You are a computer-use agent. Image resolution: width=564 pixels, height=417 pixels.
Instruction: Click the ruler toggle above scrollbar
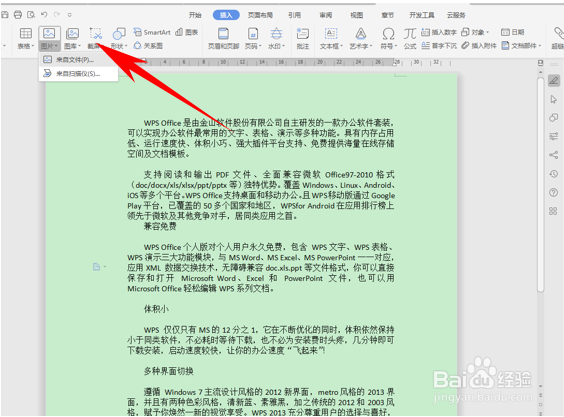pyautogui.click(x=540, y=63)
